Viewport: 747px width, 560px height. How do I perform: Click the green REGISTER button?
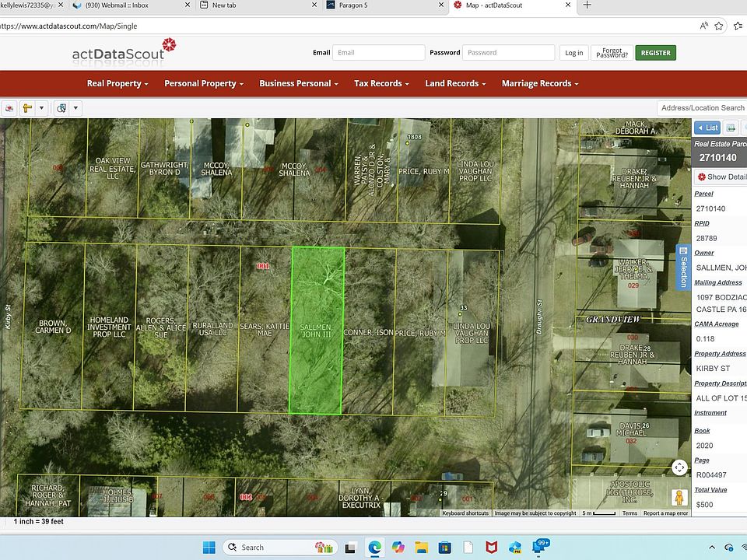tap(655, 53)
